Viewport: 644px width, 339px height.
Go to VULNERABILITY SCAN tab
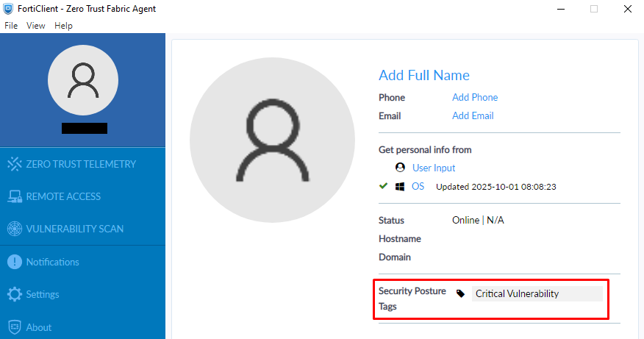click(75, 229)
